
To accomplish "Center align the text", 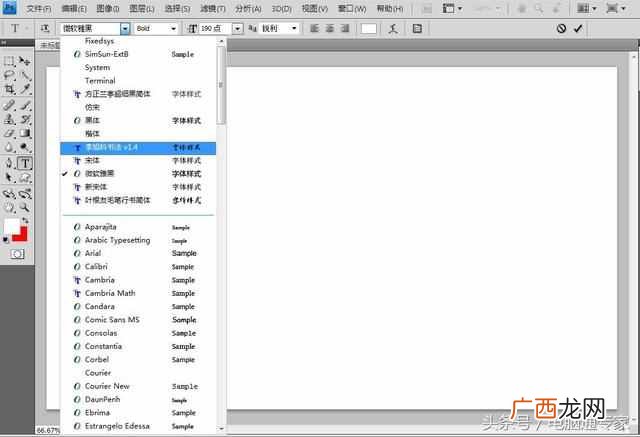I will [x=330, y=28].
